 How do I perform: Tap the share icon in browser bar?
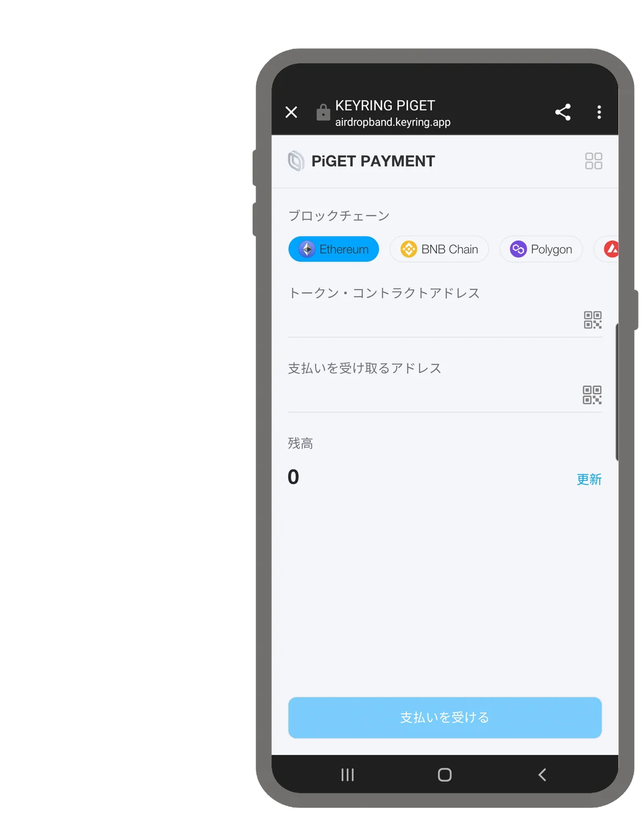coord(562,112)
